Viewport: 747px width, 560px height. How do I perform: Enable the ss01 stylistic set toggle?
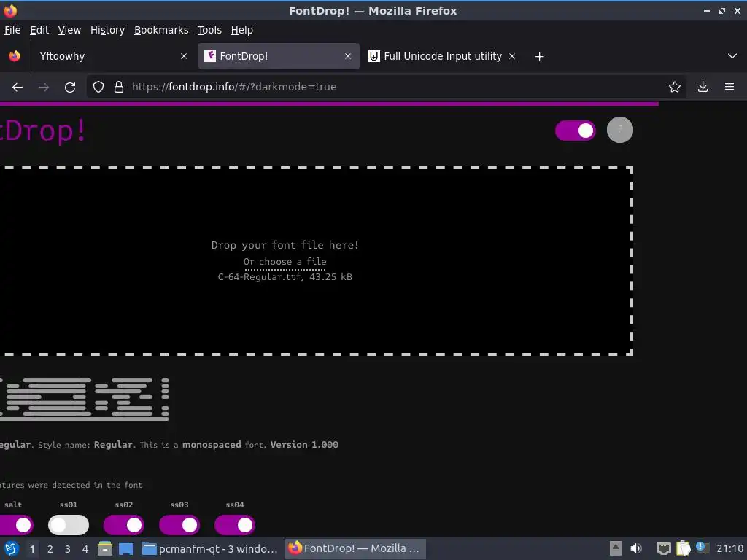click(x=69, y=525)
